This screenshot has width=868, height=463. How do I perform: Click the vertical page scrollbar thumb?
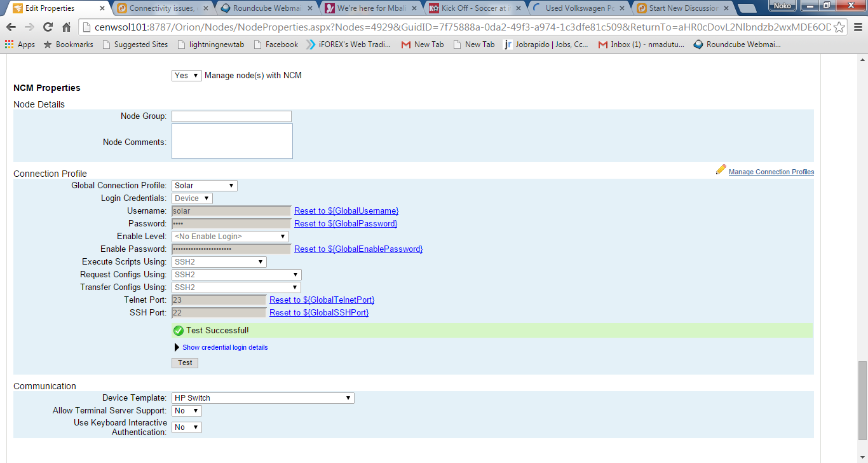pyautogui.click(x=862, y=401)
